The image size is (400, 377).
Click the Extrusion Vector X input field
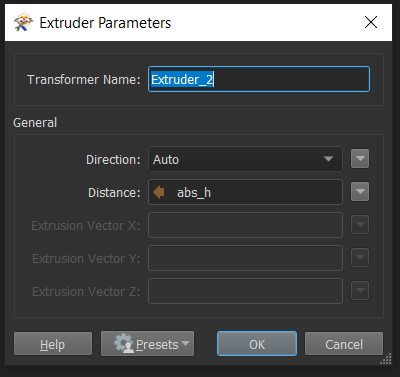(245, 225)
